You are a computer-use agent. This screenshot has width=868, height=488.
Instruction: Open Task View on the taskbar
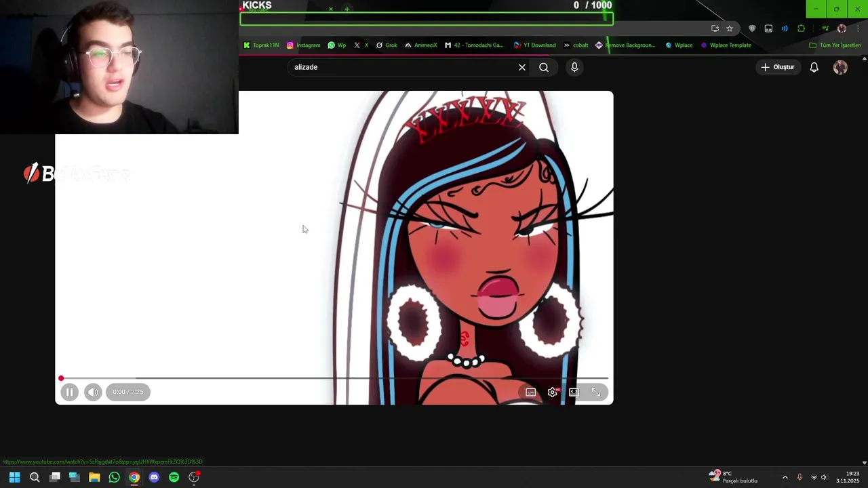pyautogui.click(x=55, y=477)
